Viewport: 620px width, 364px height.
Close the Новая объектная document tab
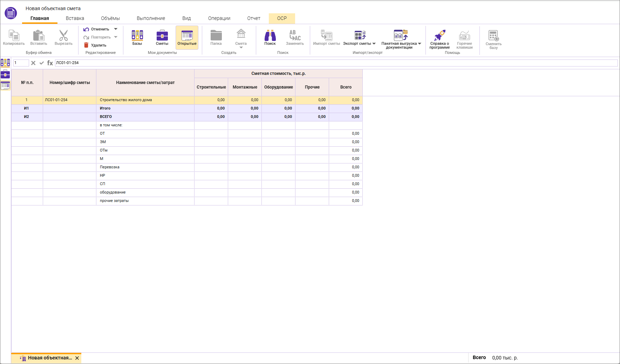77,358
